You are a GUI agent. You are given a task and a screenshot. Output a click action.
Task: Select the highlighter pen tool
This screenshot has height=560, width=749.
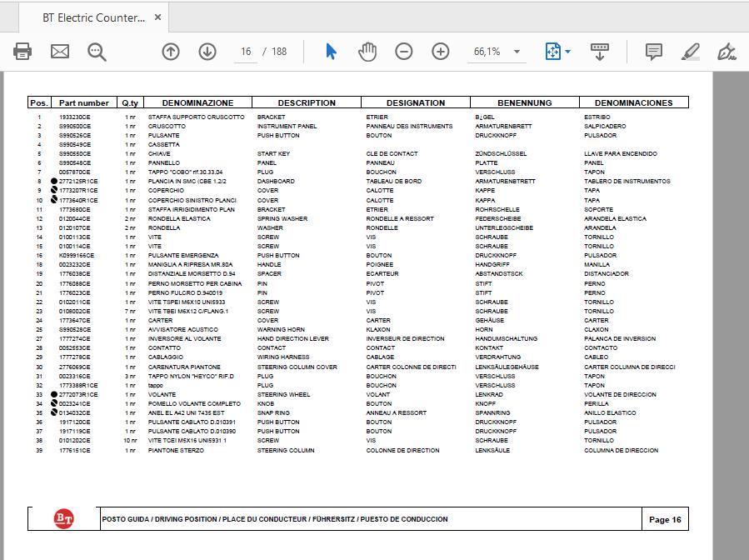[690, 51]
